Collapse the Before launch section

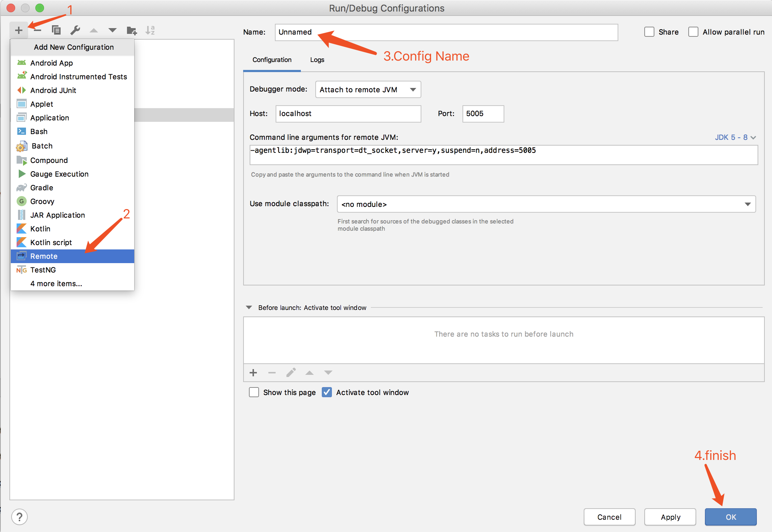pos(249,307)
